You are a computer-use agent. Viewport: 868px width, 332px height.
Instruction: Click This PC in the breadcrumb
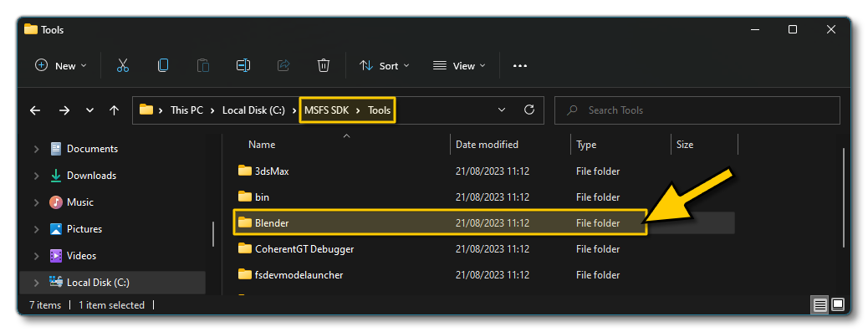coord(186,110)
